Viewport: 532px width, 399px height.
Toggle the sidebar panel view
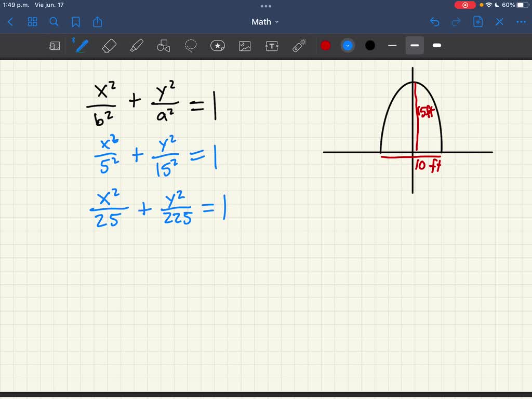coord(55,45)
